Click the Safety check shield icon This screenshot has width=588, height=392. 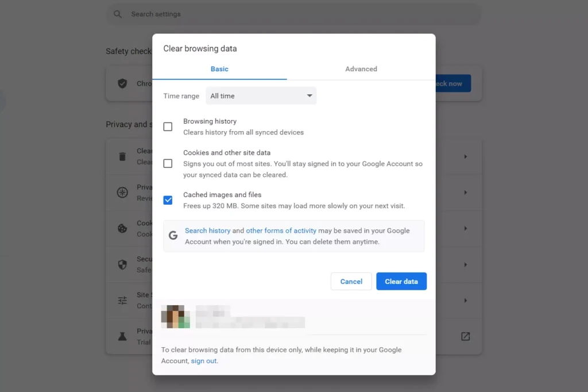(122, 83)
